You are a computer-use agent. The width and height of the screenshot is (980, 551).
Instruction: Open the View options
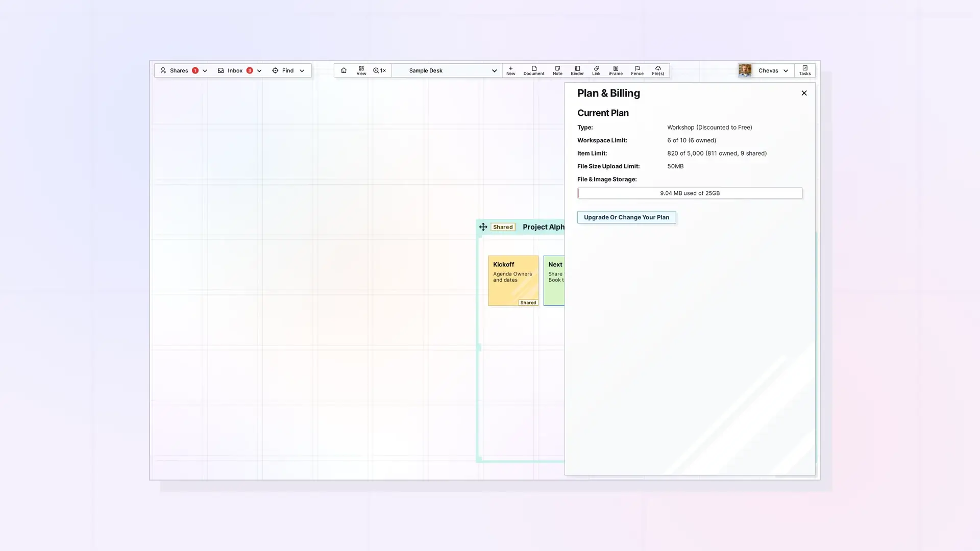pyautogui.click(x=361, y=70)
